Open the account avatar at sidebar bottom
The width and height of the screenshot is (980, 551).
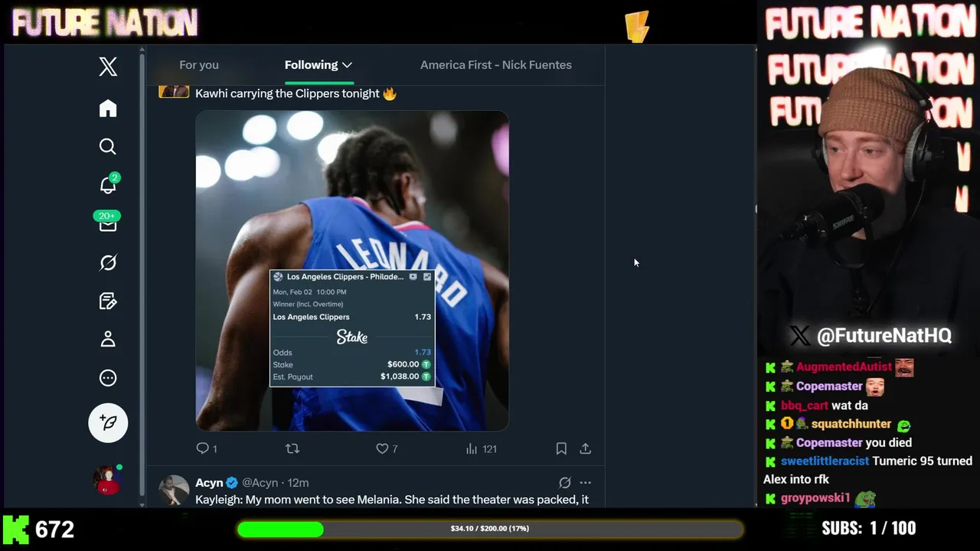[x=108, y=479]
